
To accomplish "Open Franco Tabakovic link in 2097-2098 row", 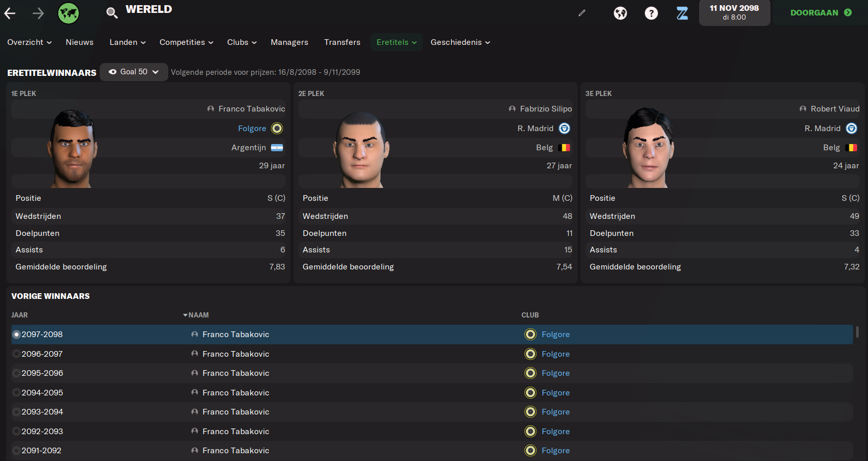I will tap(236, 335).
